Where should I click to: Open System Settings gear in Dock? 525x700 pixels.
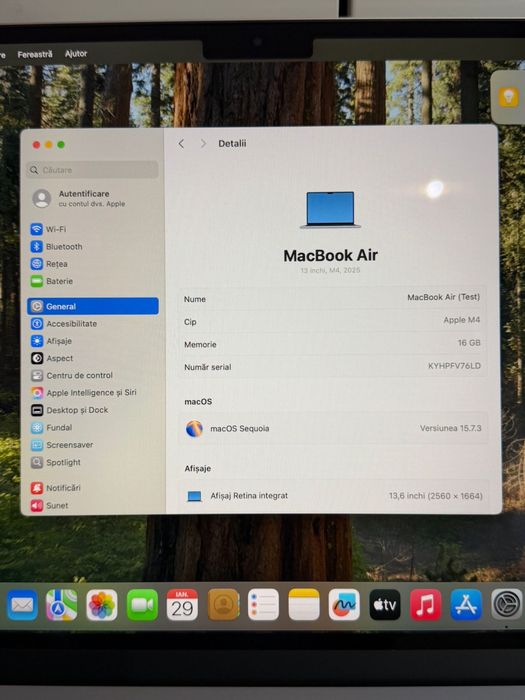pos(507,605)
